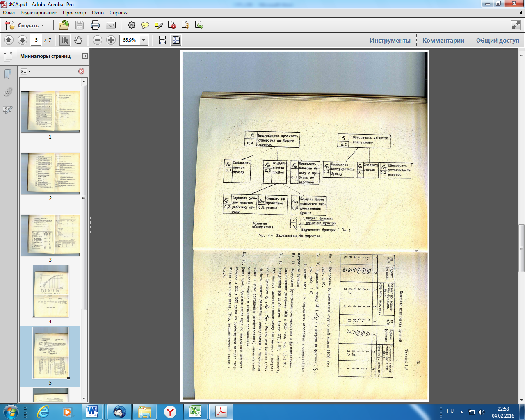The image size is (525, 420).
Task: Open Excel from the taskbar
Action: click(x=196, y=412)
